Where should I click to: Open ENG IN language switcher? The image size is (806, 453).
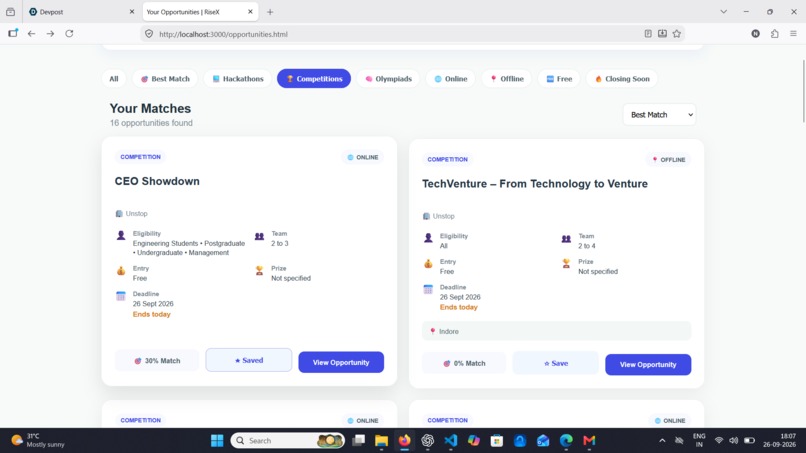point(699,441)
